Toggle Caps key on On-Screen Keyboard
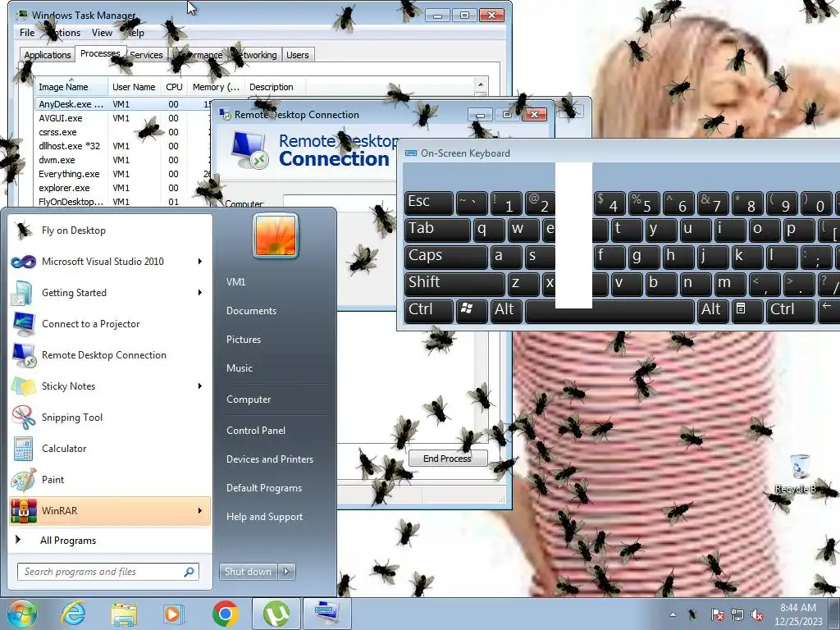The image size is (840, 630). 445,257
